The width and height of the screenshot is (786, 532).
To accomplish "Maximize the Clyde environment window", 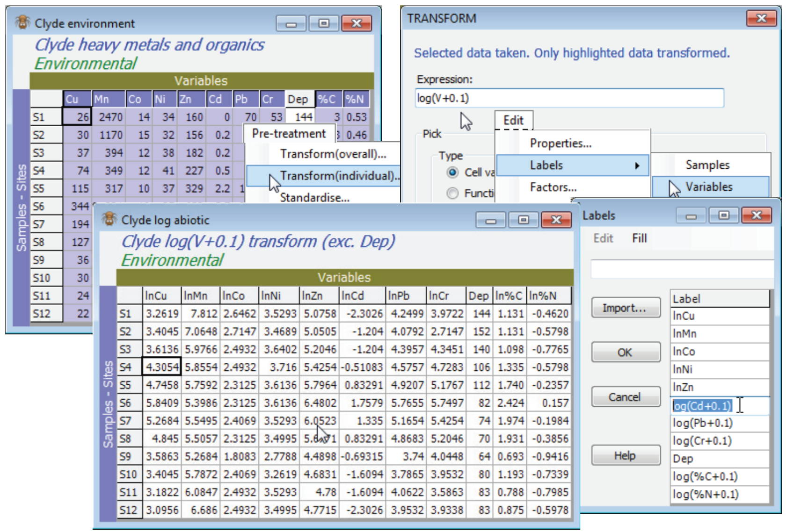I will pos(324,23).
